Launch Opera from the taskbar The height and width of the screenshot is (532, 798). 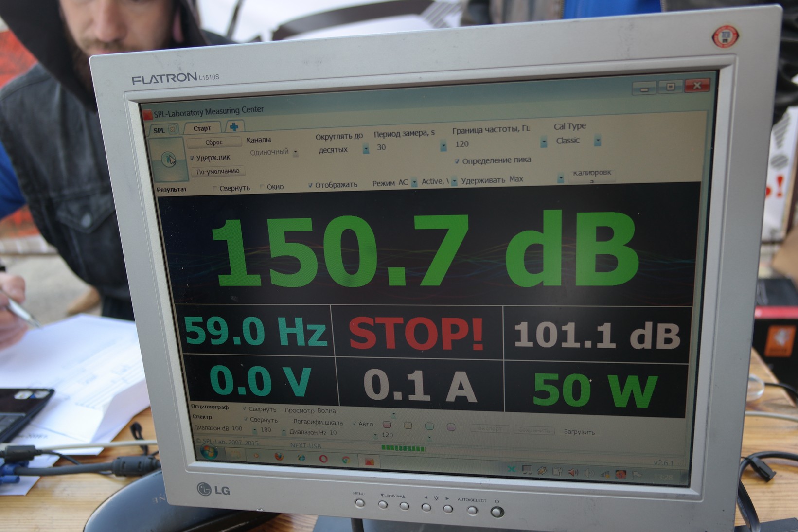323,459
